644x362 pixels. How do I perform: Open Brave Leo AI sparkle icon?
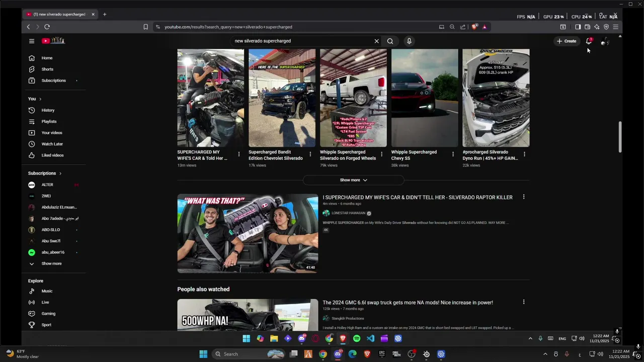[597, 27]
